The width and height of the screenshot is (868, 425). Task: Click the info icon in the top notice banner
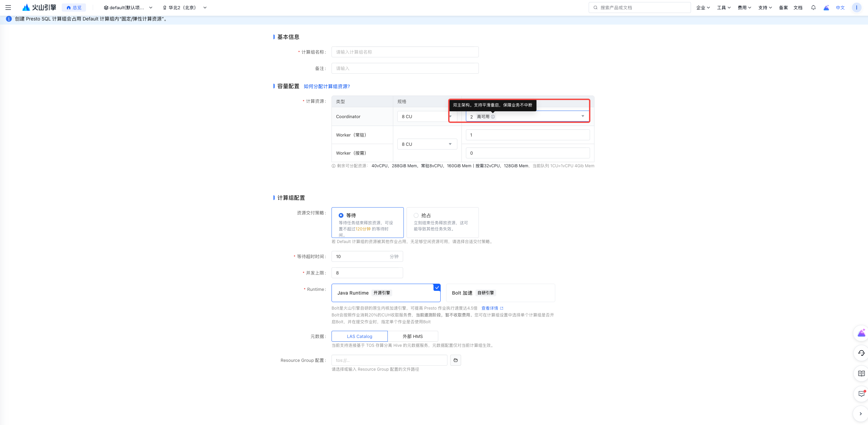[9, 19]
